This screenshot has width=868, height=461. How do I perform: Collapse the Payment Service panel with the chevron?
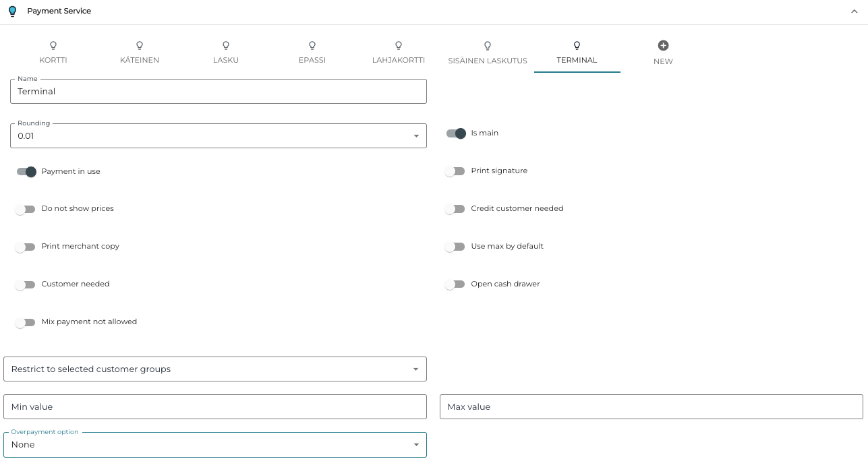(x=854, y=11)
